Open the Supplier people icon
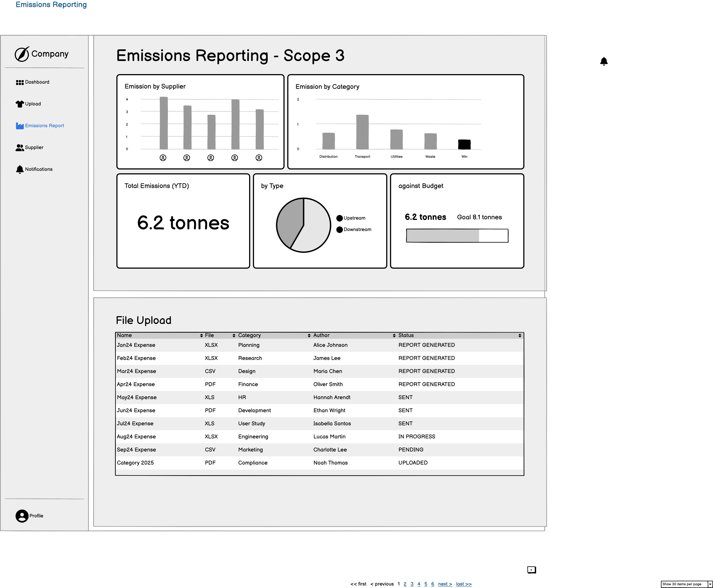Viewport: 713px width, 588px height. coord(20,148)
